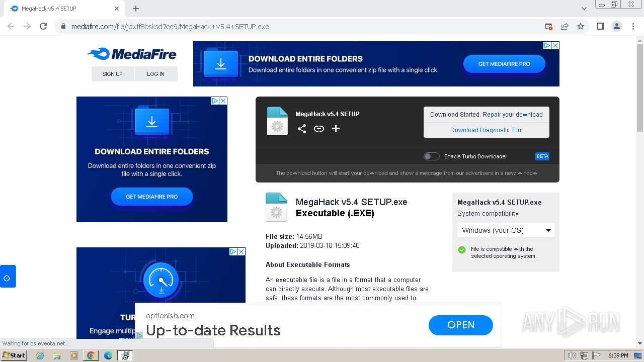Click the MediaFire logo

point(132,54)
